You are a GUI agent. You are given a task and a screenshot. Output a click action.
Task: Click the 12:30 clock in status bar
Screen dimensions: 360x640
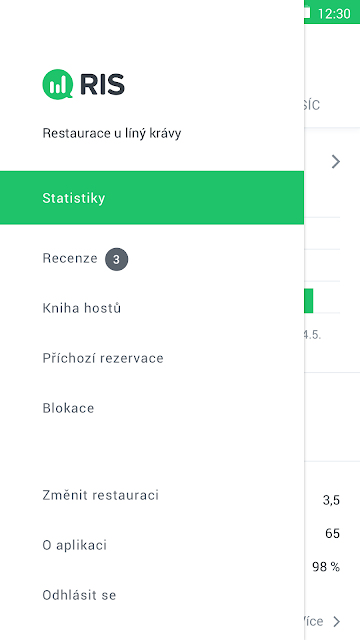[x=334, y=13]
